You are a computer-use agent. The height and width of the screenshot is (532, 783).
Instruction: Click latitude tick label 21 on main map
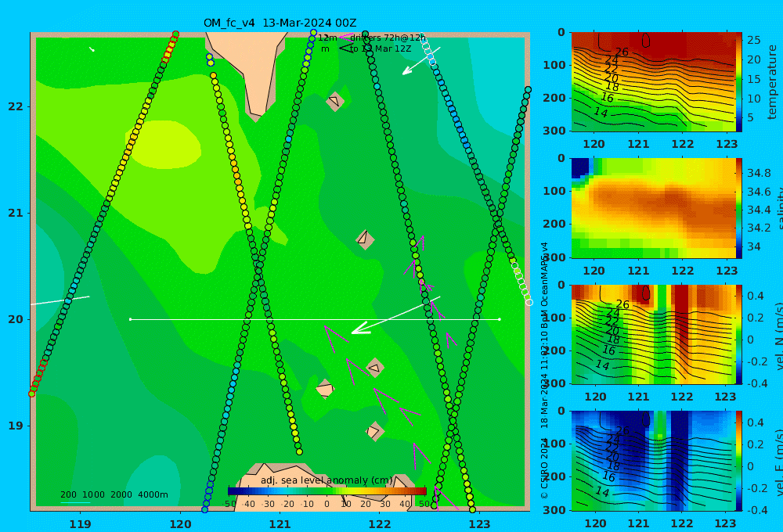(16, 213)
